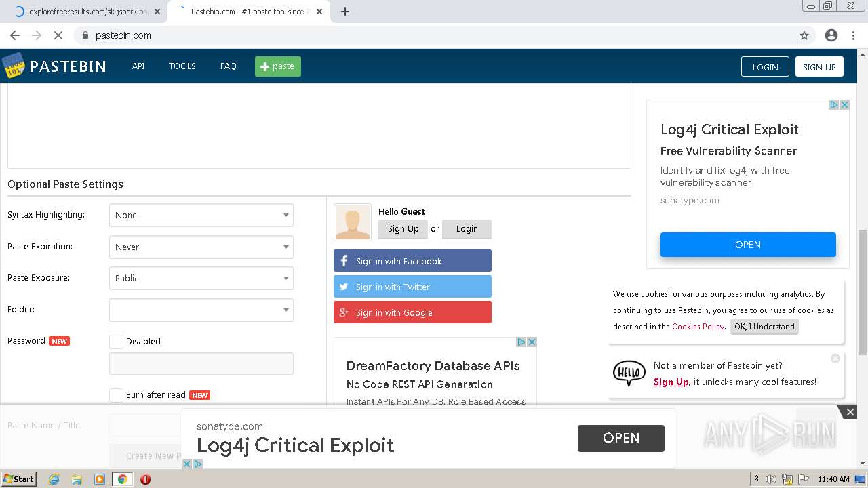Open media player from taskbar

100,479
